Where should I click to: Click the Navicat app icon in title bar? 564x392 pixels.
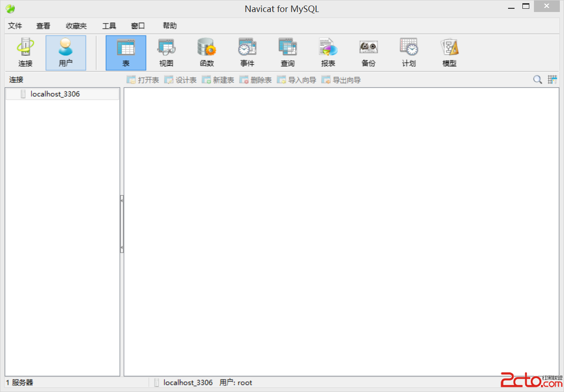10,9
